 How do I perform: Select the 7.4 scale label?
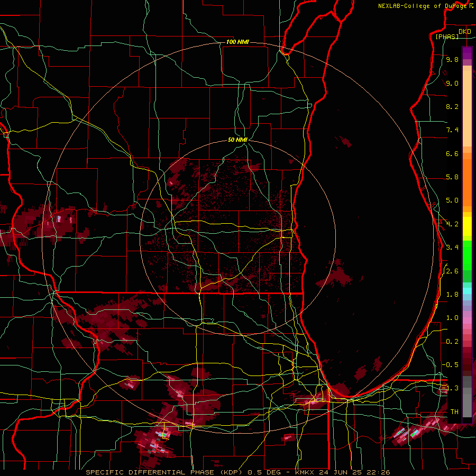tap(452, 130)
